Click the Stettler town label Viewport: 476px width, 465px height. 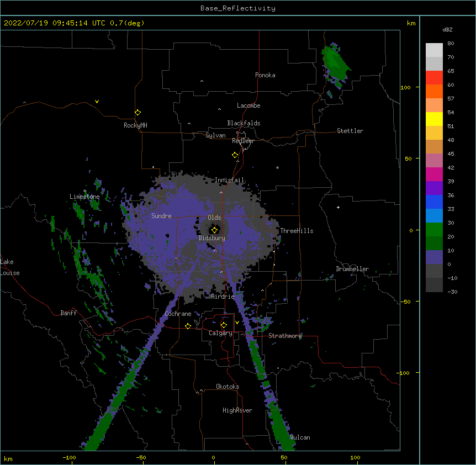pos(350,131)
